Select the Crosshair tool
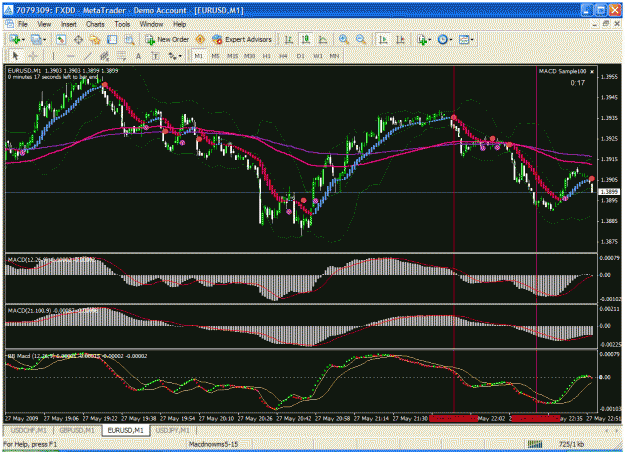The height and width of the screenshot is (452, 625). pyautogui.click(x=33, y=56)
